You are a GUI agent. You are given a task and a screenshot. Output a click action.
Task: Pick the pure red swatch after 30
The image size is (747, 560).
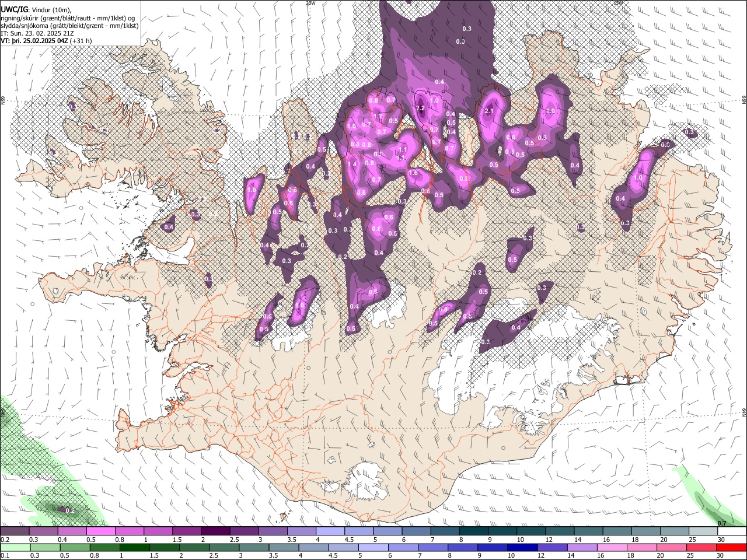[731, 548]
